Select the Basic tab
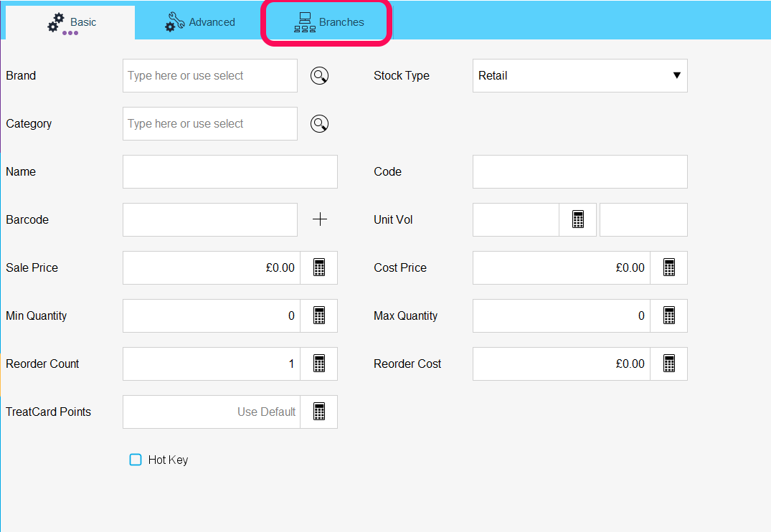Screen dimensions: 771x532 point(71,22)
